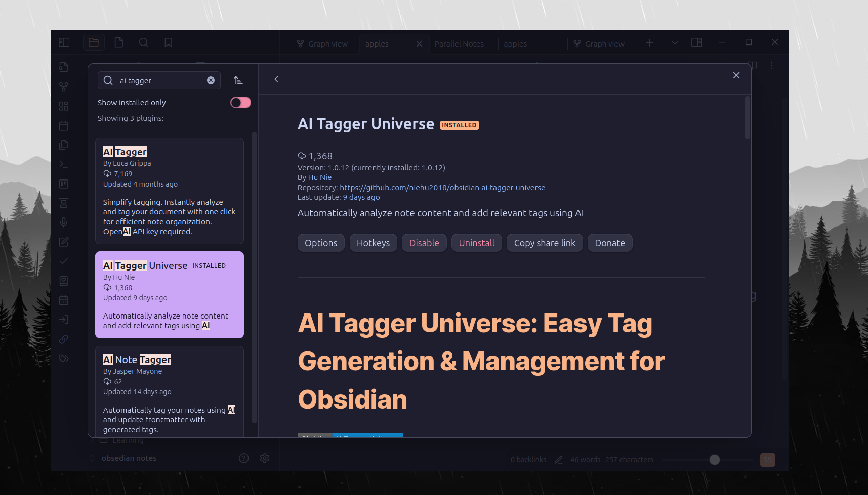Select the second apples tab
Screen dimensions: 868x495
515,44
